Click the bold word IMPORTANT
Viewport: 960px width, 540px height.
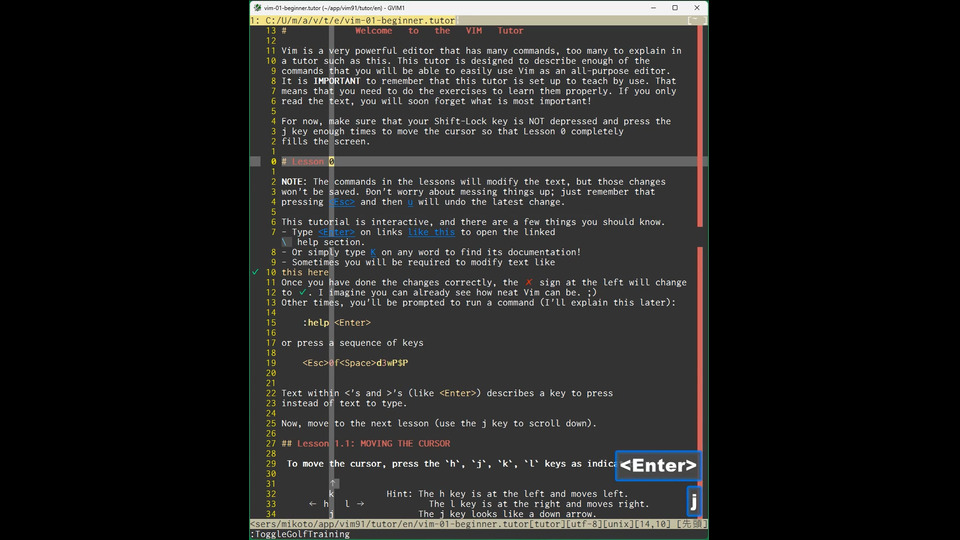click(x=337, y=81)
